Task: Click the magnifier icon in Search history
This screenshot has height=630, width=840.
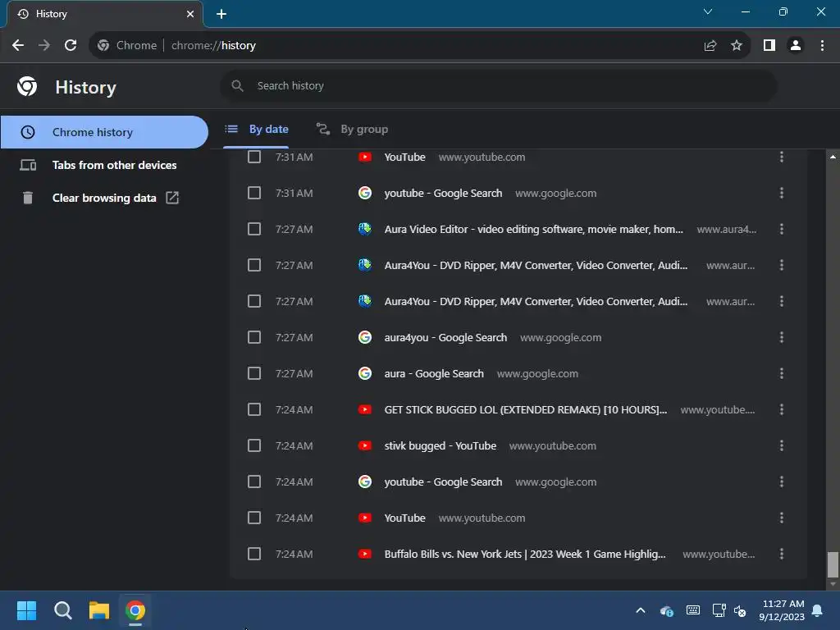Action: pos(237,85)
